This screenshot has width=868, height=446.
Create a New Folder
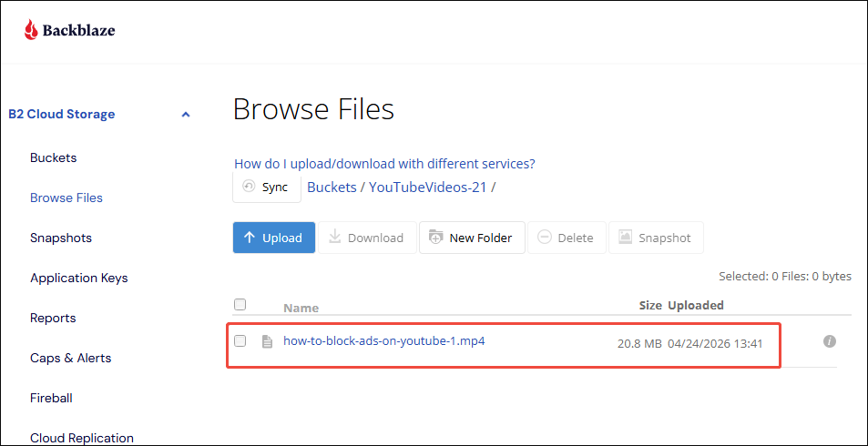point(472,238)
